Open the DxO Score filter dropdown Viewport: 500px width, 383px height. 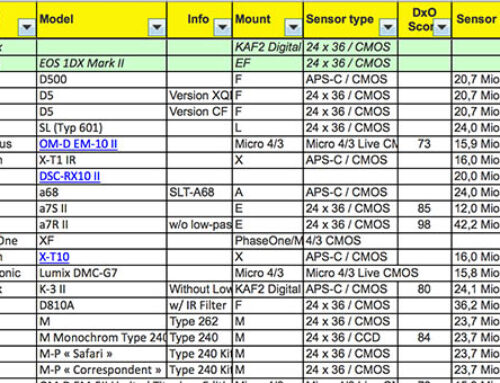[442, 27]
